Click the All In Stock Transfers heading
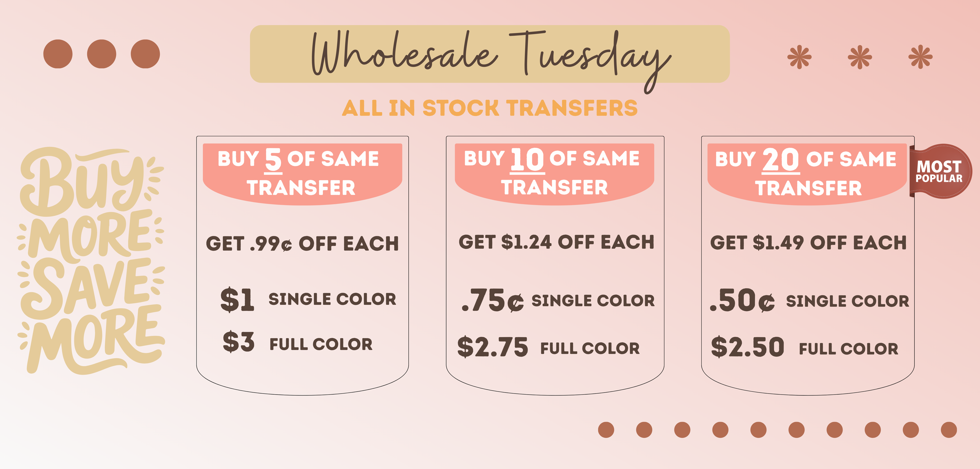 coord(490,108)
